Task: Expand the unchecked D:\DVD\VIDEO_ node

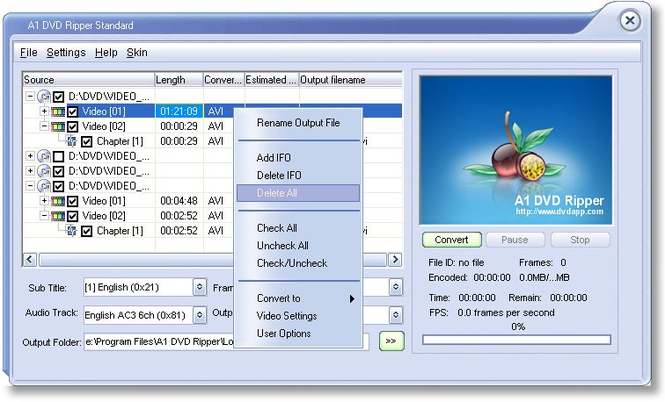Action: pos(30,156)
